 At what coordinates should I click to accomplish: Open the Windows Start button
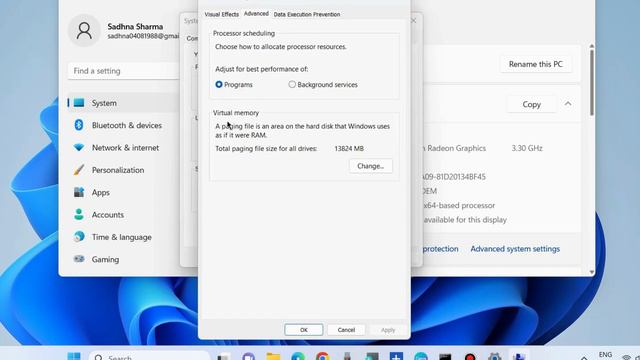coord(74,356)
